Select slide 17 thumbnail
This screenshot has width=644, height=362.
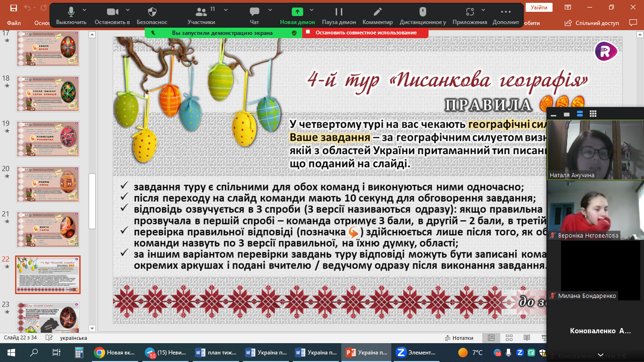(x=48, y=49)
